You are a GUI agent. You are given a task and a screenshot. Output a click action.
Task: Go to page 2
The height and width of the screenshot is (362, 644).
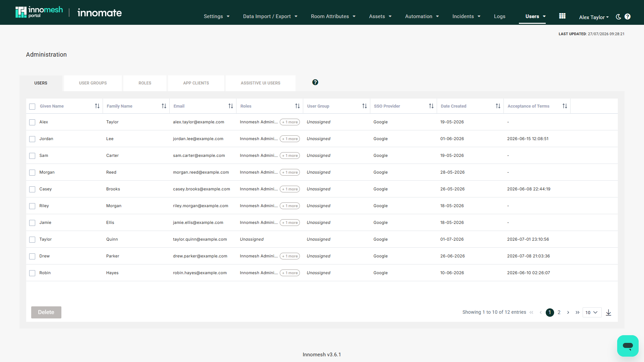pyautogui.click(x=559, y=312)
